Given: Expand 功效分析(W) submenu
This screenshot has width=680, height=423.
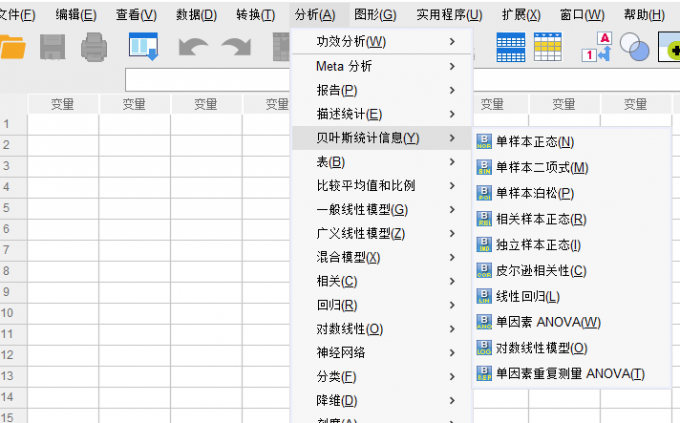Looking at the screenshot, I should (x=382, y=42).
